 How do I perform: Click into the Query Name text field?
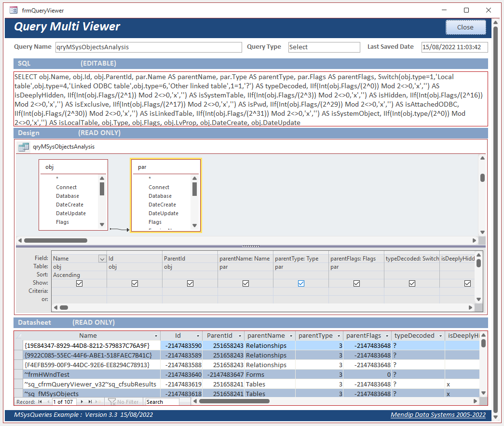148,47
